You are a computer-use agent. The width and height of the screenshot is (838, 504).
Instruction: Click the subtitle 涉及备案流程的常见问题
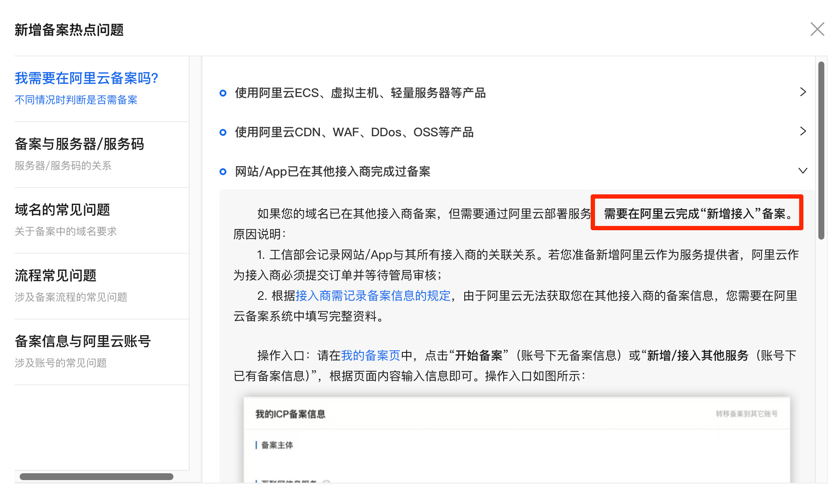[71, 297]
